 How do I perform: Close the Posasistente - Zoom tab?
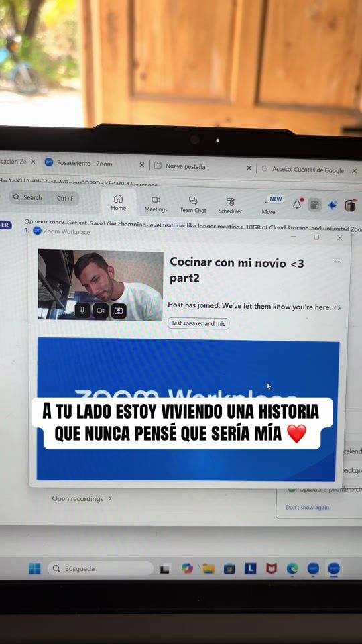pos(141,165)
